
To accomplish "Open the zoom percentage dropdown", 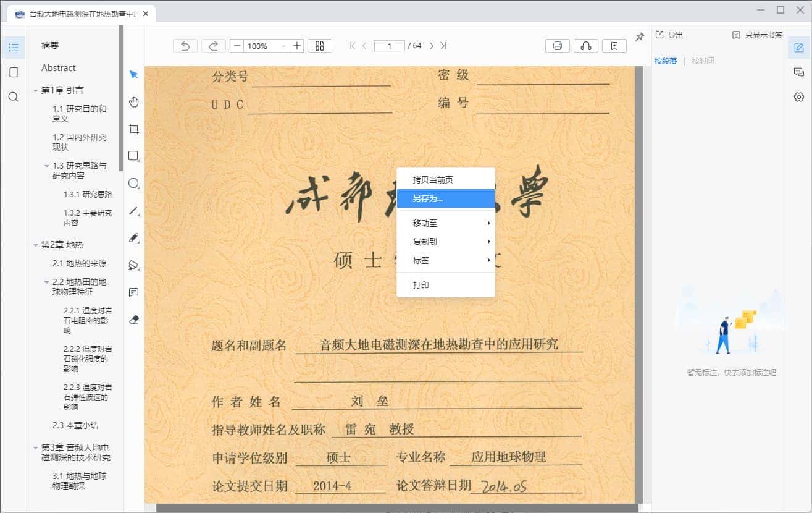I will 283,45.
